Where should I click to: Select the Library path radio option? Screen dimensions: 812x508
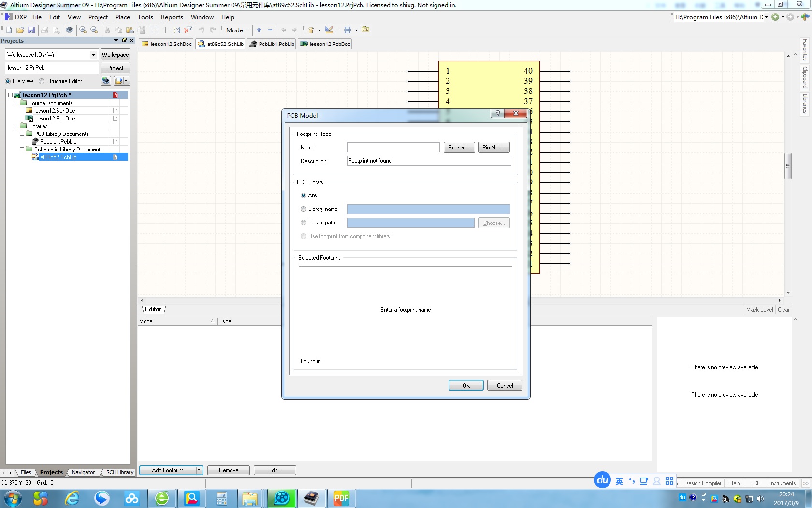click(304, 223)
